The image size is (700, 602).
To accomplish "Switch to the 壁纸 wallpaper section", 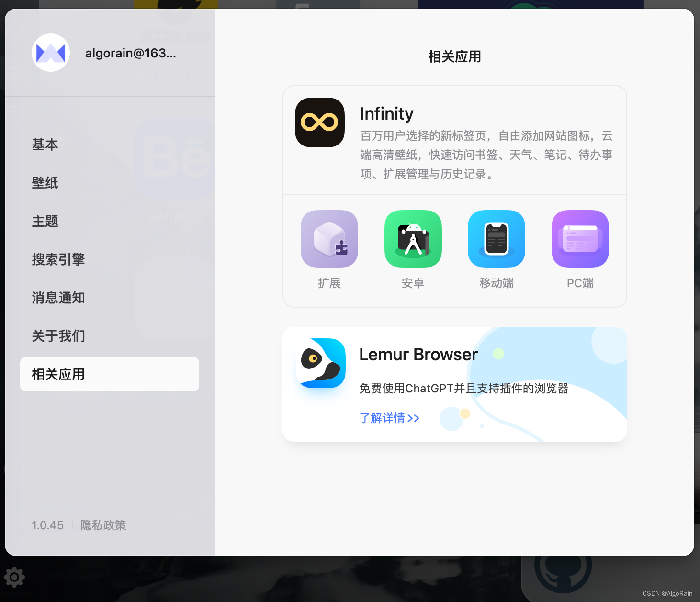I will coord(45,183).
